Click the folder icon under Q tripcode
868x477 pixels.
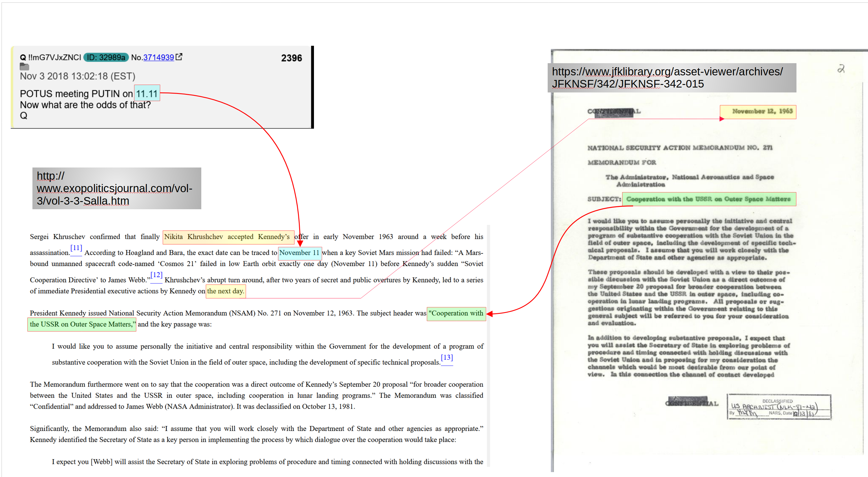24,66
